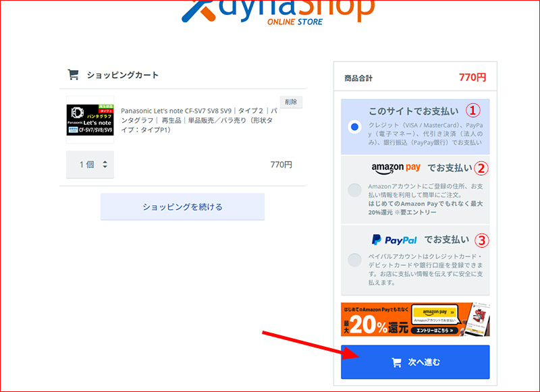This screenshot has height=392, width=540.
Task: Click the はじめてのAmazon Pay 20%還元 note text
Action: tap(426, 208)
